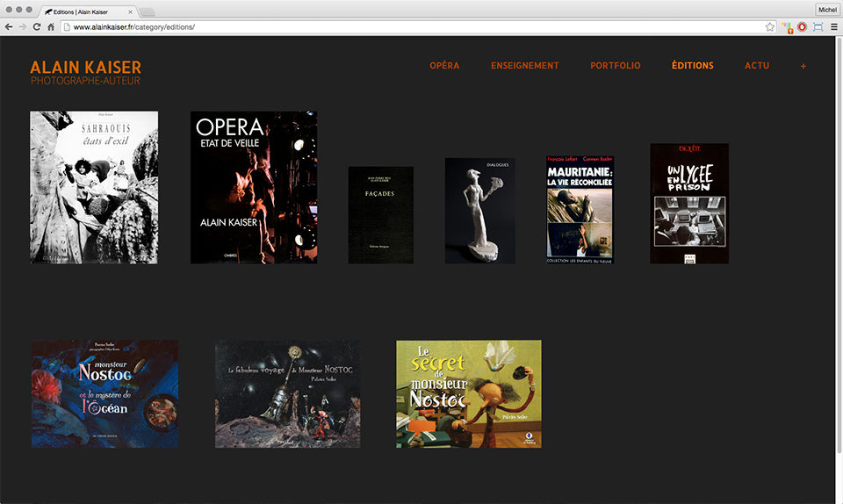Click the browser Back arrow
Viewport: 843px width, 504px height.
coord(9,27)
